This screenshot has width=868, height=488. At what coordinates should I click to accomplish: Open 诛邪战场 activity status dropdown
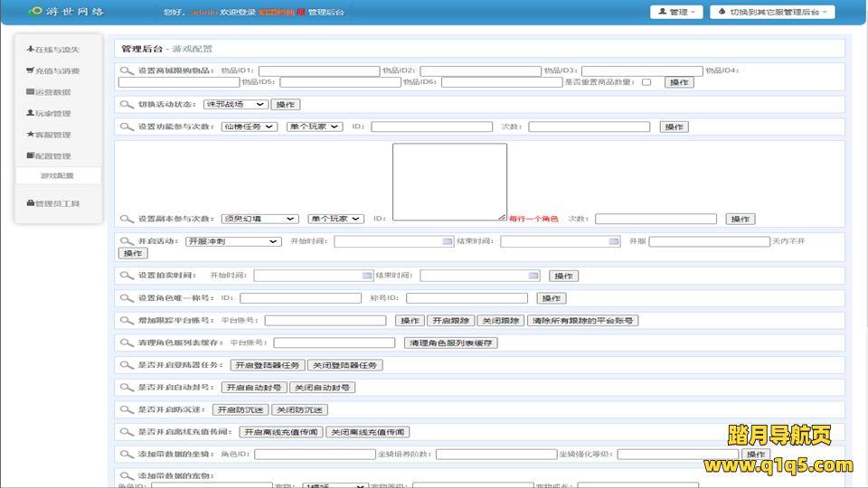[x=235, y=104]
